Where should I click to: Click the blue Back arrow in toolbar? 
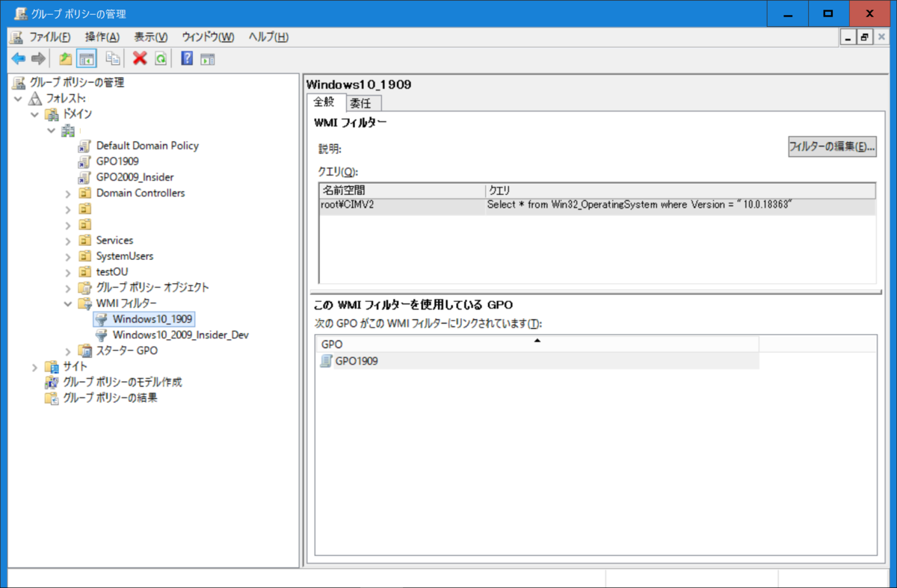pos(18,59)
